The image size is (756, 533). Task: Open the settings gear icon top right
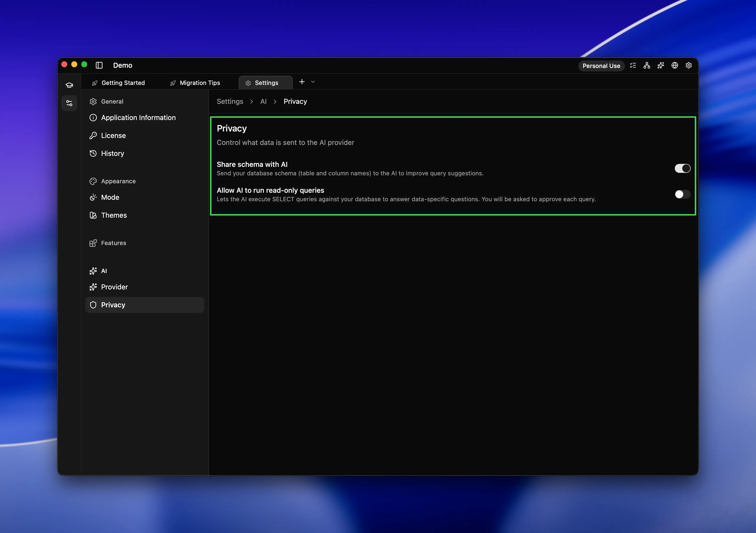click(688, 66)
